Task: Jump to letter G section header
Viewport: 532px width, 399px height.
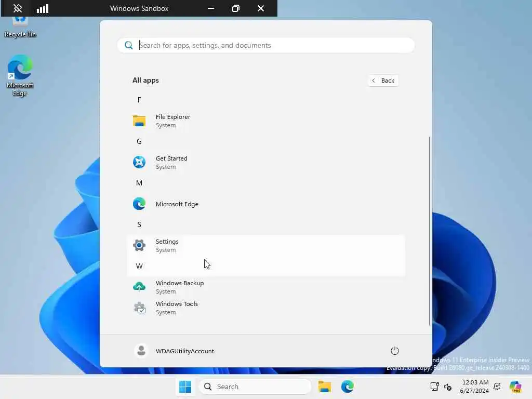Action: tap(139, 141)
